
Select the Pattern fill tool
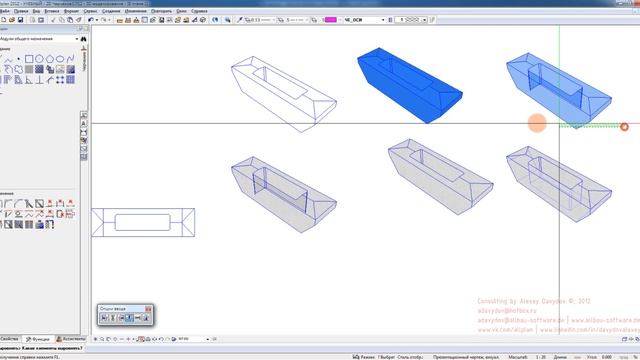click(39, 69)
